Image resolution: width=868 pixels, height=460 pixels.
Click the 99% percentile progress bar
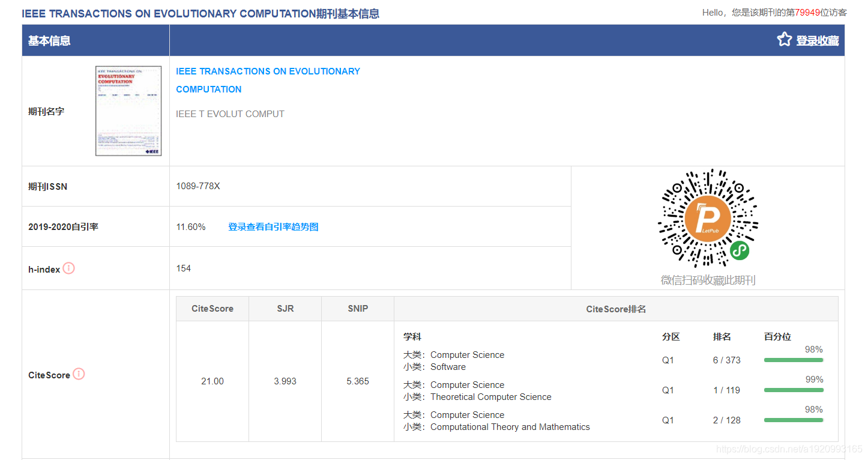coord(794,390)
